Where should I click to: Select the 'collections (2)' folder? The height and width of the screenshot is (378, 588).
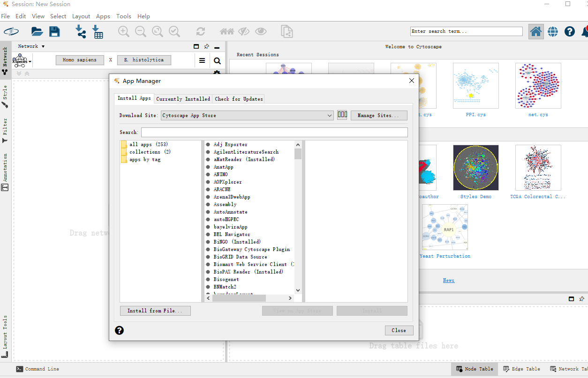point(150,152)
